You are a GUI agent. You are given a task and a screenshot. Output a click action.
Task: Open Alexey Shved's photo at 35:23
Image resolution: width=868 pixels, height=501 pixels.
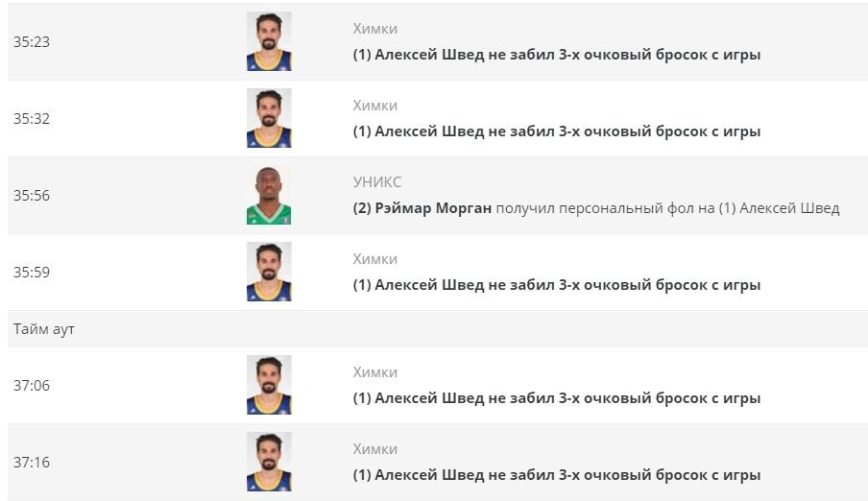pyautogui.click(x=269, y=41)
